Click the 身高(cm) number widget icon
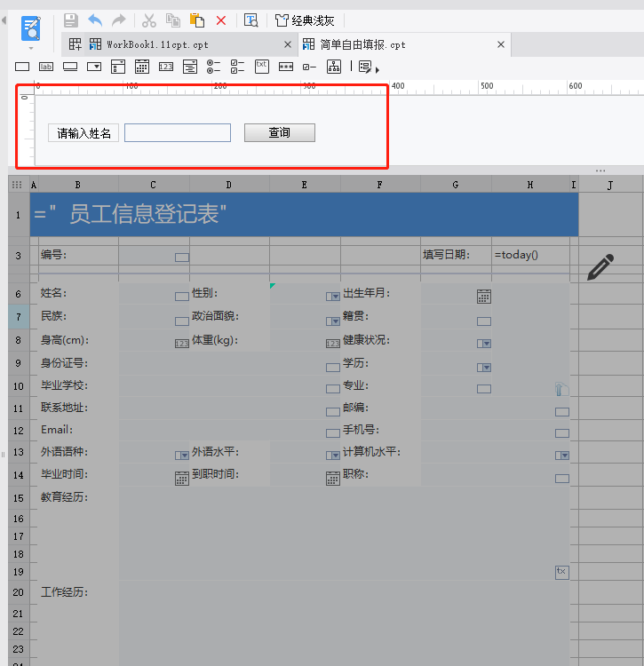644x666 pixels. (x=182, y=344)
